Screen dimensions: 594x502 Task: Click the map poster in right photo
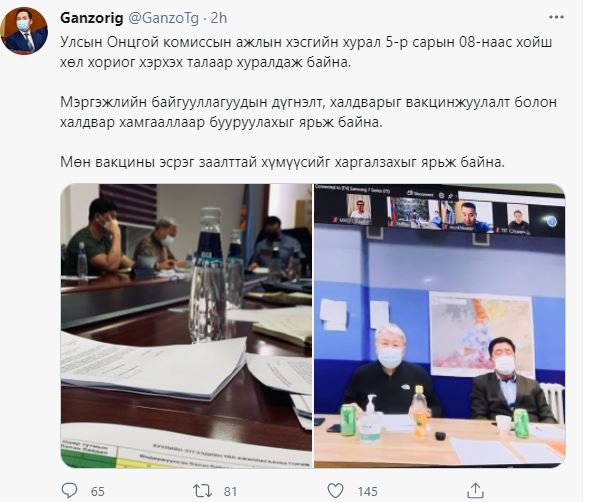click(481, 334)
